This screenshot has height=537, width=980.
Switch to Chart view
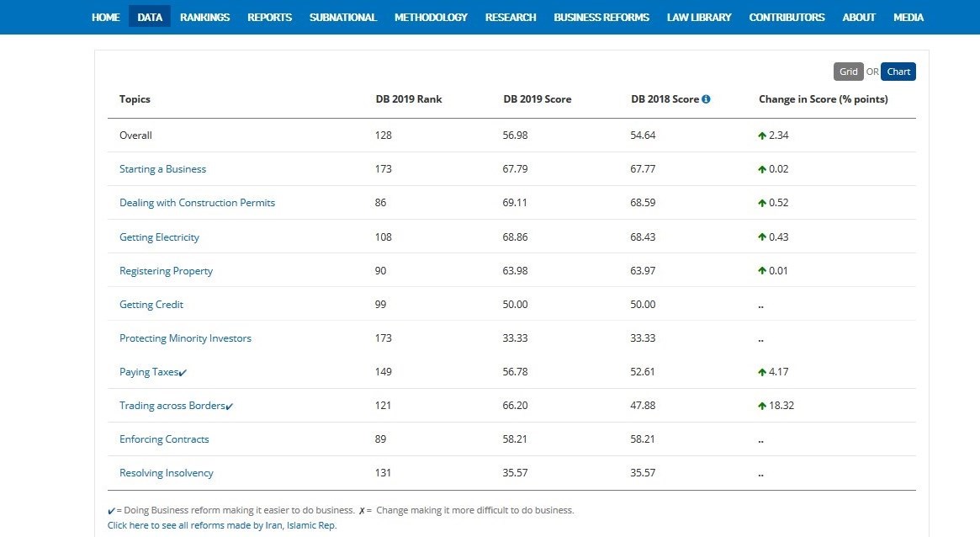click(x=898, y=72)
